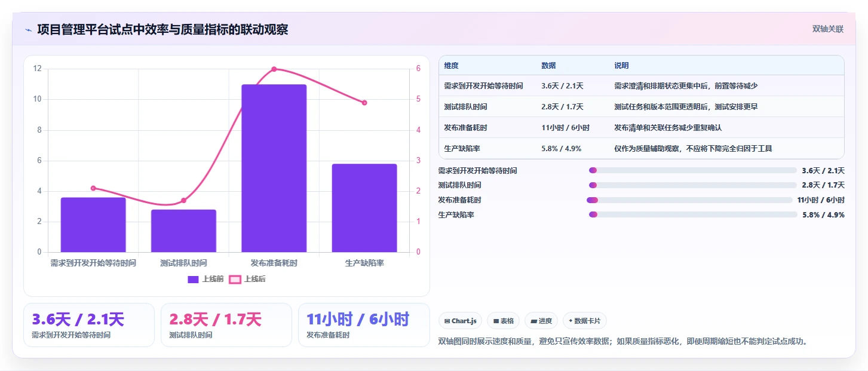Screen dimensions: 868x371
Task: Click progress value 5.8% / 4.9% at right
Action: point(823,214)
